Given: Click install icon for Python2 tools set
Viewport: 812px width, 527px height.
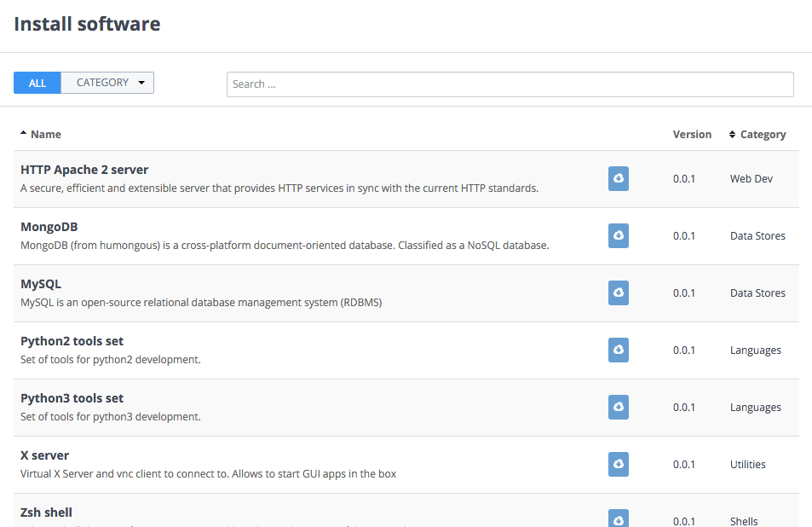Looking at the screenshot, I should click(x=619, y=350).
